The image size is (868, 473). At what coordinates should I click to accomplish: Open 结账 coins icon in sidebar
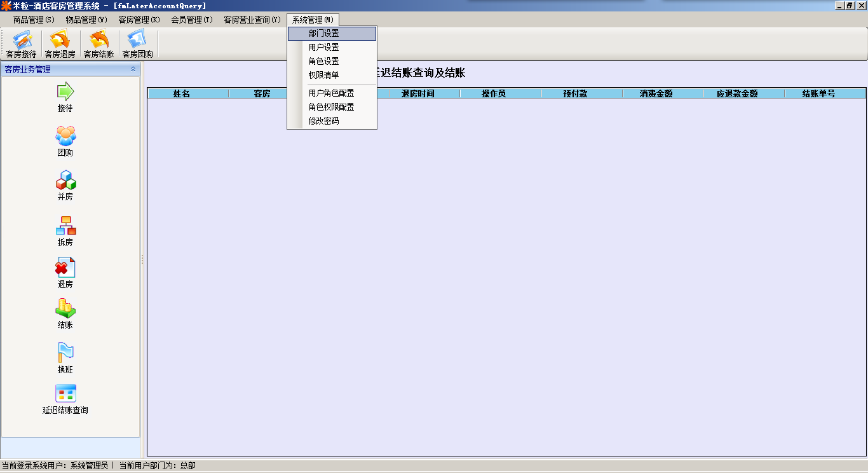click(65, 308)
